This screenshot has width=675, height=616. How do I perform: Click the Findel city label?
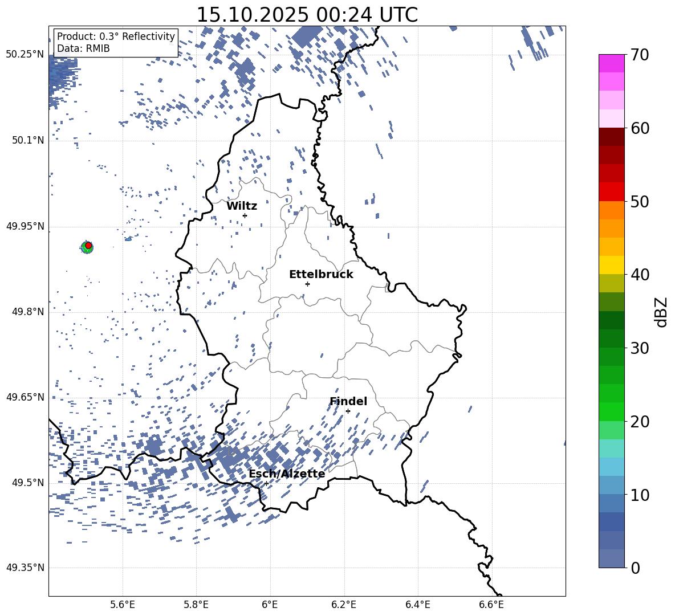pos(348,402)
